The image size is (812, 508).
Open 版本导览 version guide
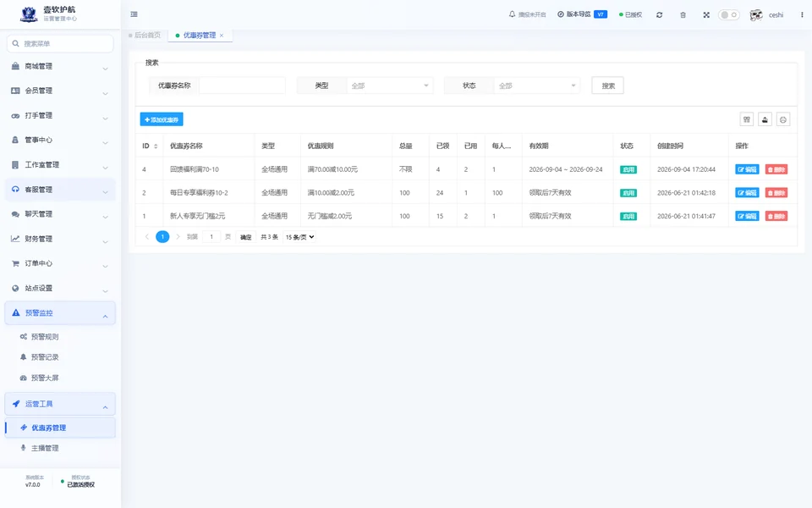[x=582, y=14]
